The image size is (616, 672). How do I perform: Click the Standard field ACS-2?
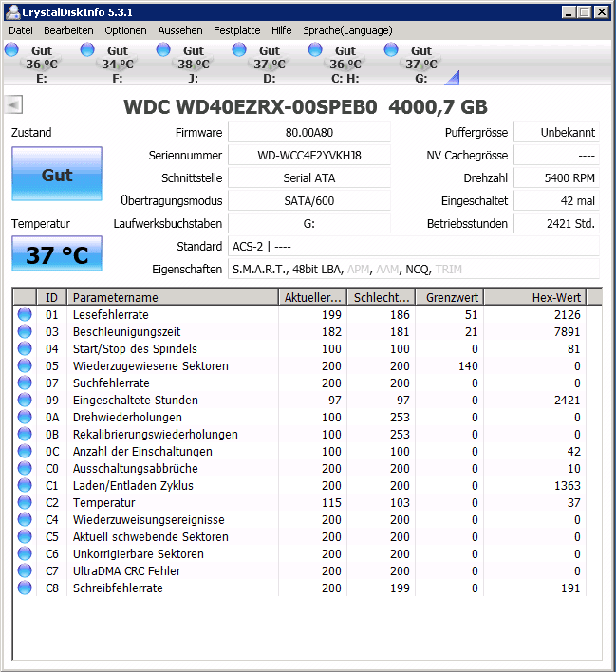pos(414,247)
